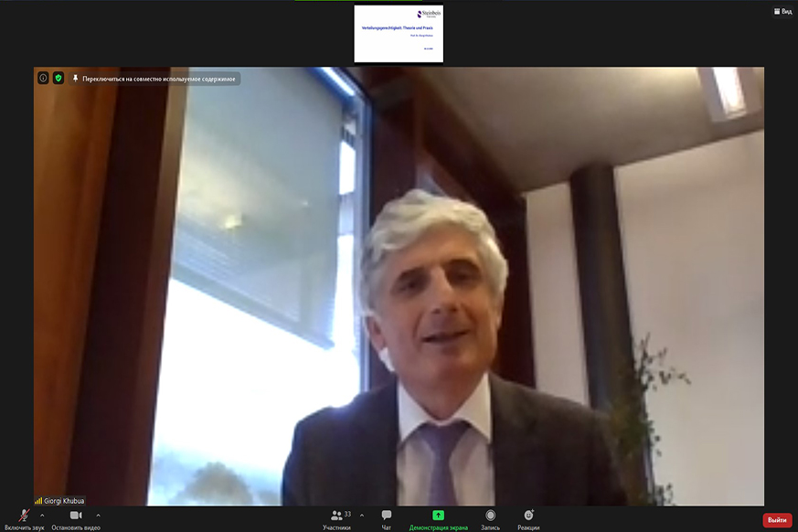The width and height of the screenshot is (798, 532).
Task: Click signal strength bars near participant name
Action: coord(38,500)
